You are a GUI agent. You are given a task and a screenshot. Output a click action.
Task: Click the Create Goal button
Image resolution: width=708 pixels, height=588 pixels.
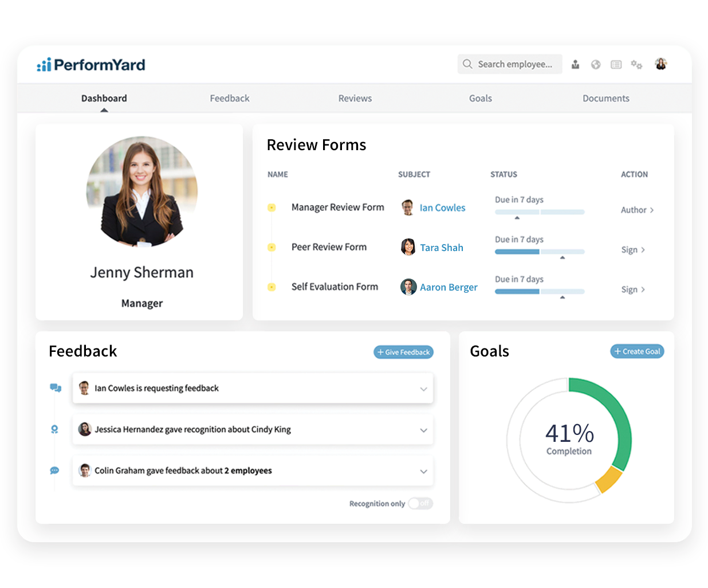[637, 351]
